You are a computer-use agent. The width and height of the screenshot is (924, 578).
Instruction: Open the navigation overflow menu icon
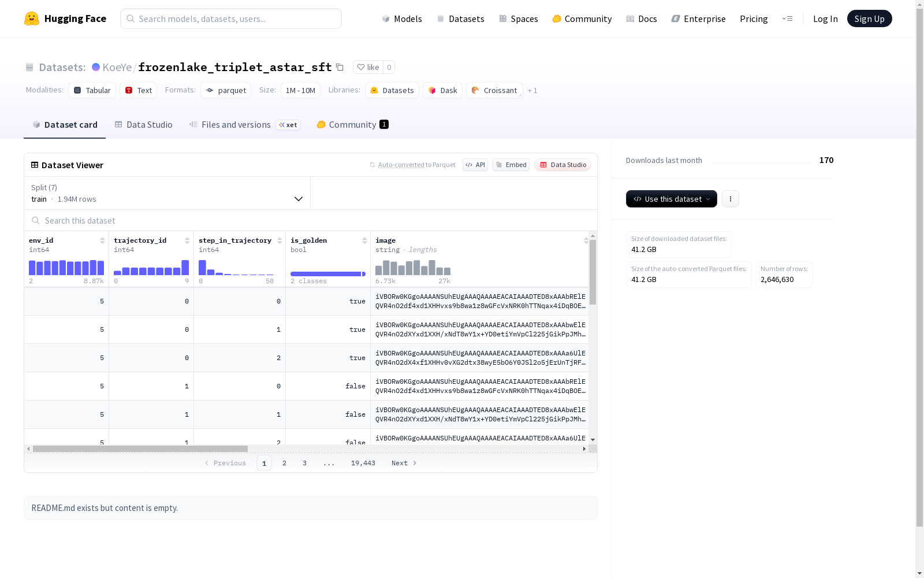pyautogui.click(x=787, y=18)
